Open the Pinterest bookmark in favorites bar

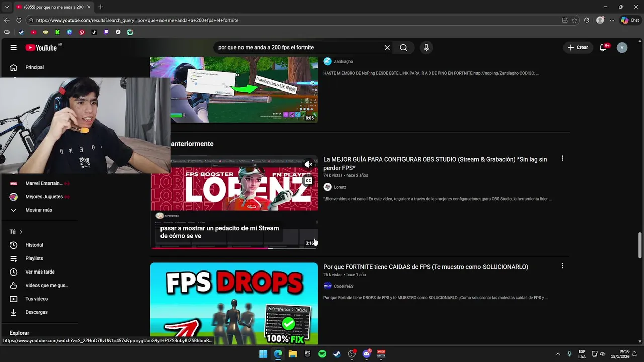click(x=82, y=32)
